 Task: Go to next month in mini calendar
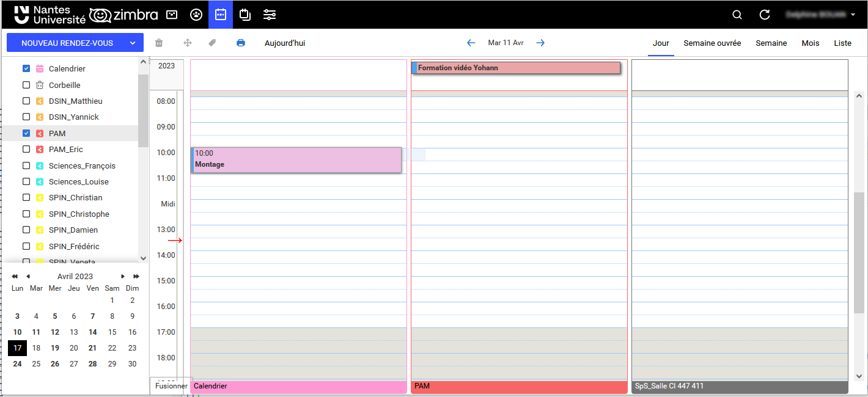point(122,276)
